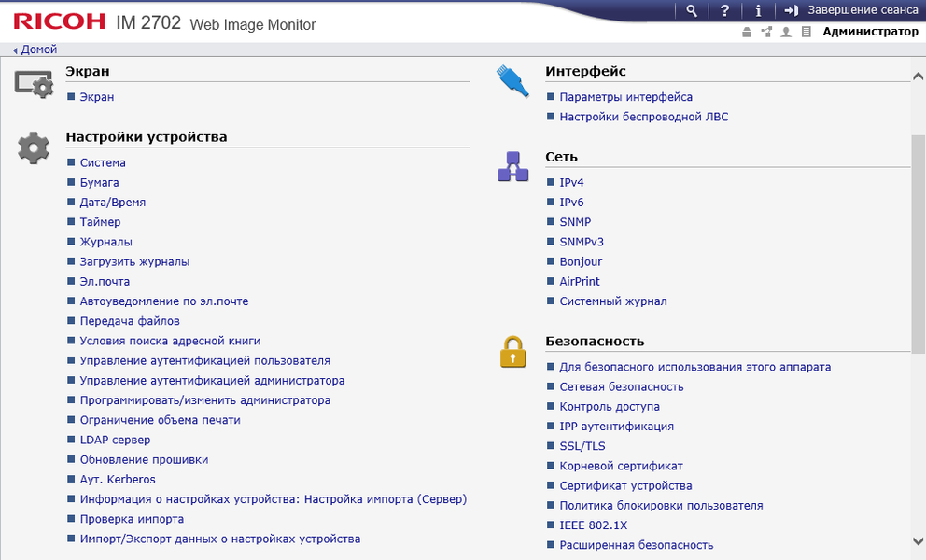Click the gear icon beside Настройки устройства
This screenshot has width=926, height=560.
[x=34, y=148]
